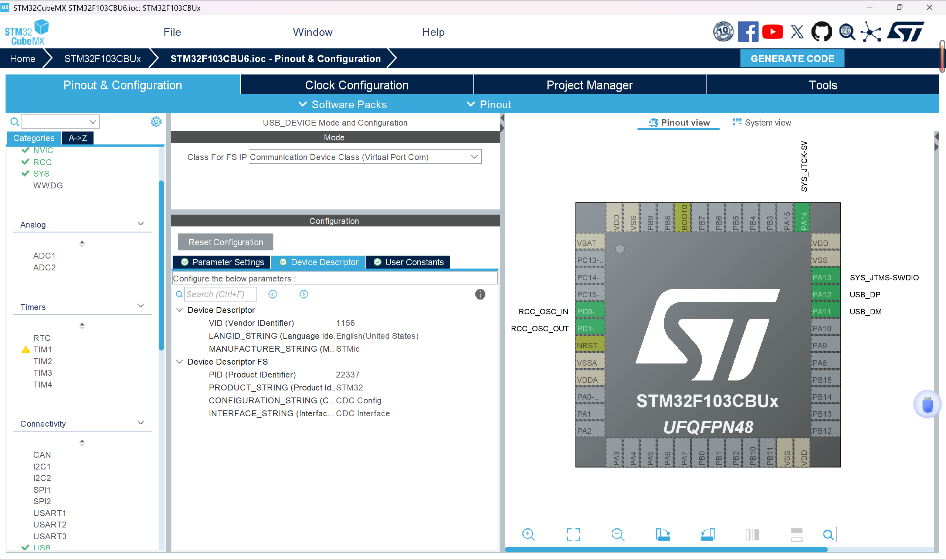This screenshot has height=560, width=946.
Task: Click the parameter search magnifier icon
Action: pyautogui.click(x=179, y=294)
